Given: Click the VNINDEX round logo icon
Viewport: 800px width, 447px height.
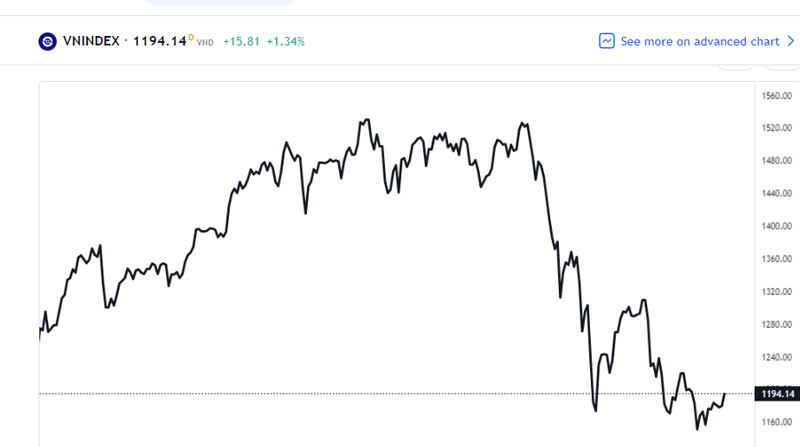Looking at the screenshot, I should point(47,41).
